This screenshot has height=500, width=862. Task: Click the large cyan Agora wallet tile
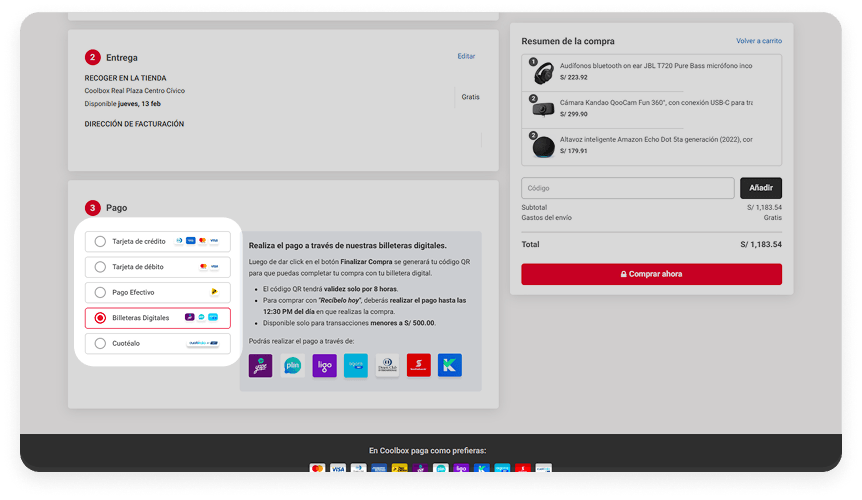coord(356,365)
